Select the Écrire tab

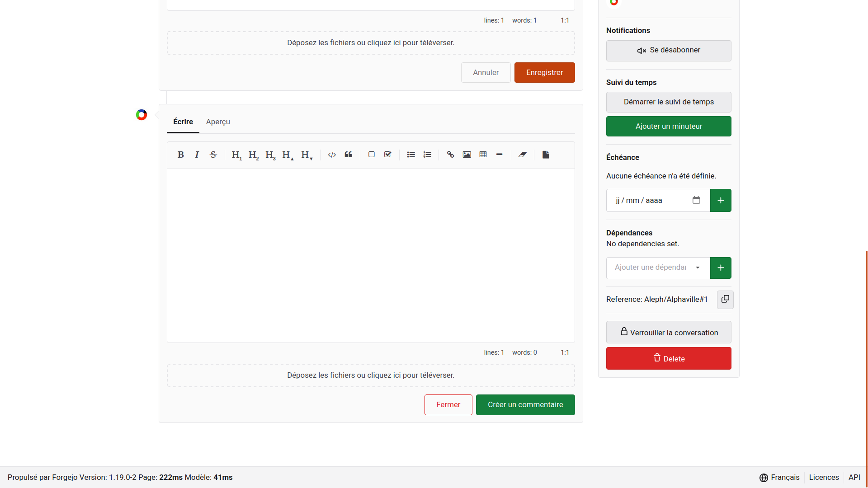coord(183,122)
